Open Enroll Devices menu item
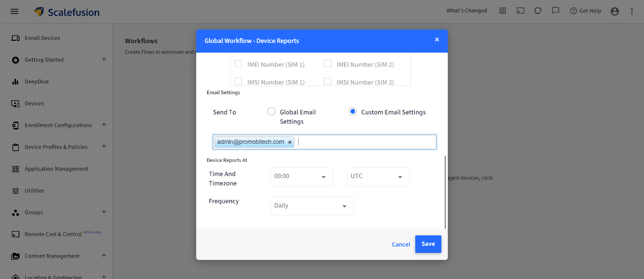Viewport: 644px width, 279px height. [x=42, y=38]
